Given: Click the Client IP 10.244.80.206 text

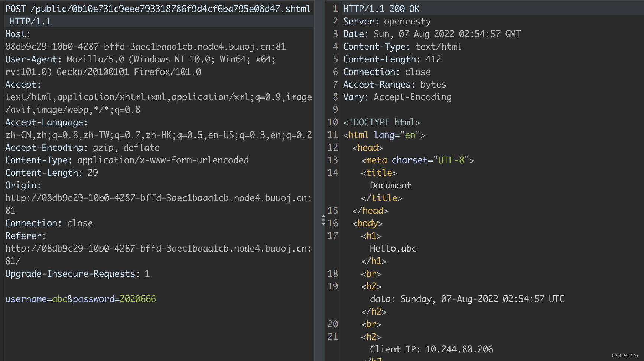Looking at the screenshot, I should 431,349.
